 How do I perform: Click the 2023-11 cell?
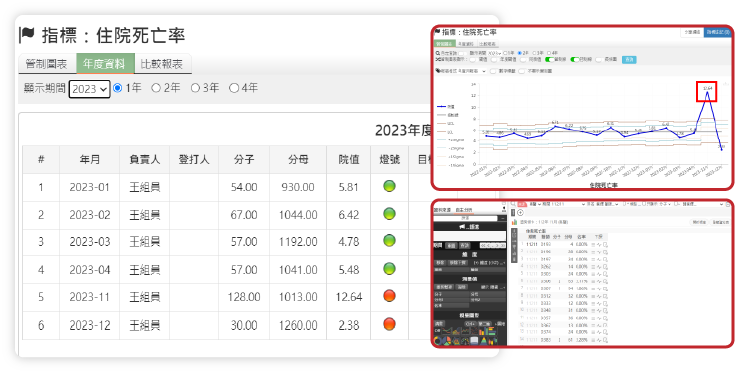click(89, 297)
